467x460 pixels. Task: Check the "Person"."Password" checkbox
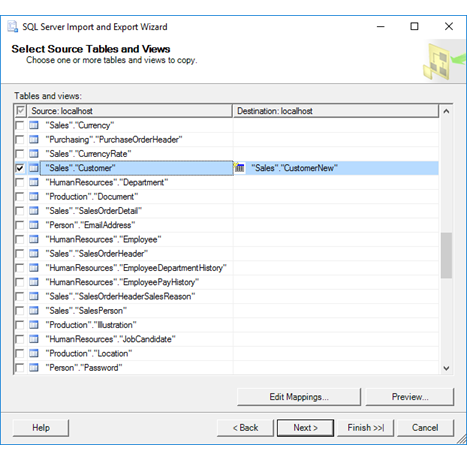[20, 368]
